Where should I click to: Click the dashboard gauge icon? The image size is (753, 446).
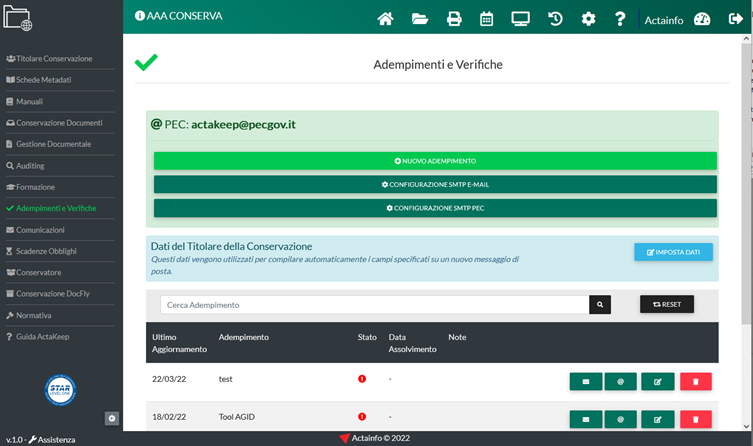tap(701, 18)
